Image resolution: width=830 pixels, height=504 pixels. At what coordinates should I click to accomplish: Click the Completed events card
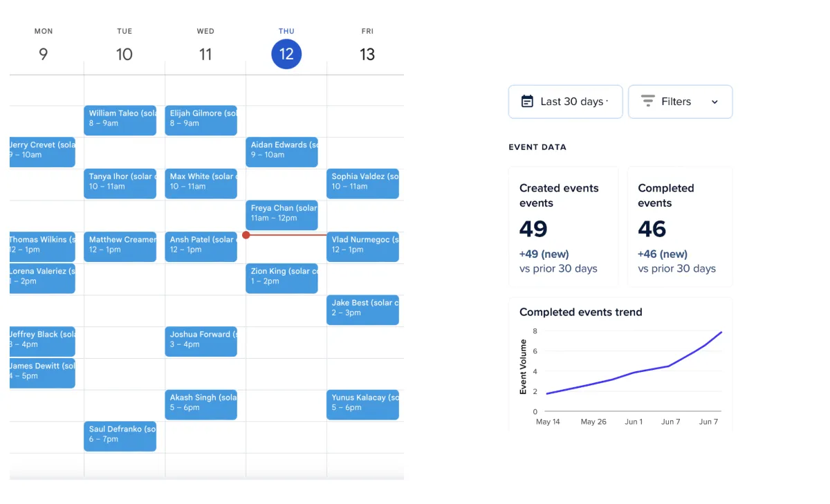click(680, 227)
